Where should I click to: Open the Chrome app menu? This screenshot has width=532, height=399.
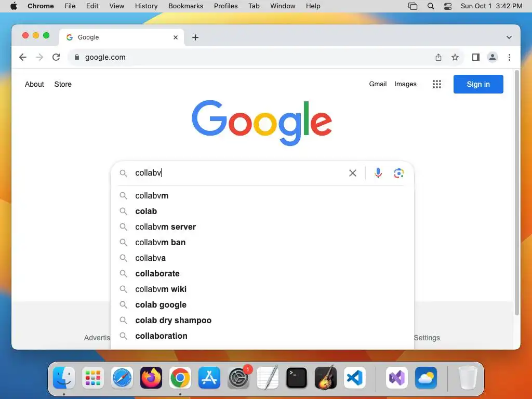tap(41, 6)
